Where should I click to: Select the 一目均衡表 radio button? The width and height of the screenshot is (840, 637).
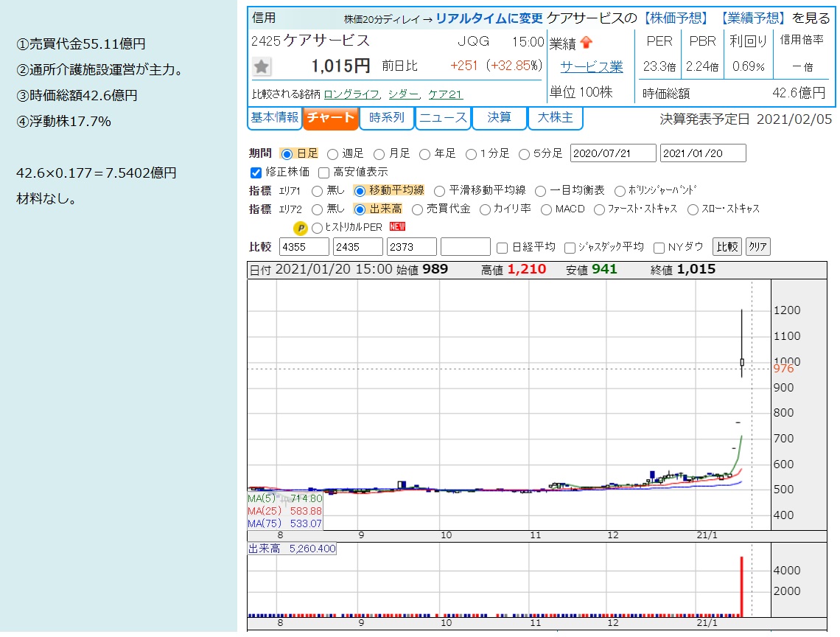[x=541, y=191]
